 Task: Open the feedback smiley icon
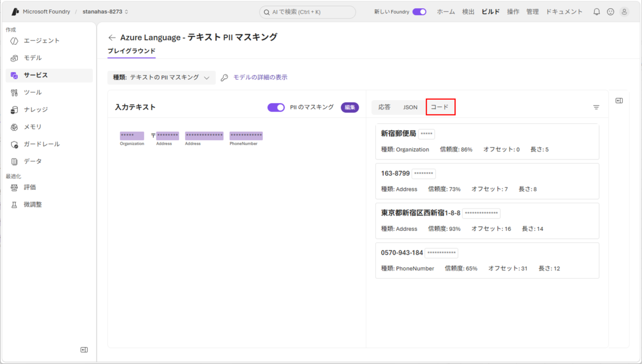point(610,12)
